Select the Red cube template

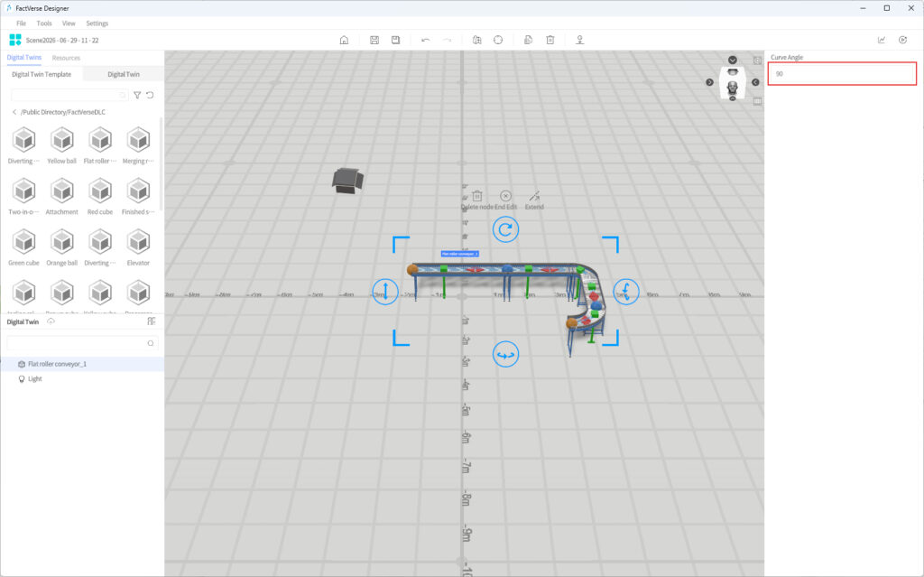100,197
